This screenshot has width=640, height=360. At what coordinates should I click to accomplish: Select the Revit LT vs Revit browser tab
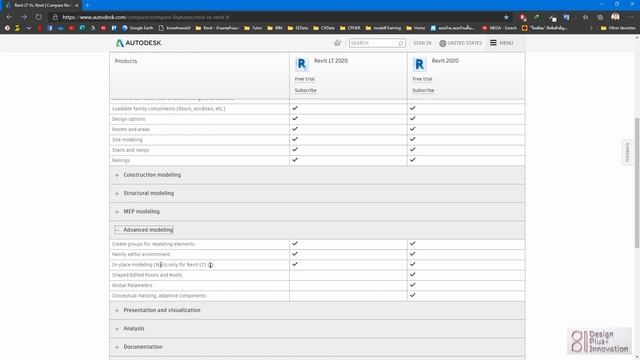tap(41, 5)
